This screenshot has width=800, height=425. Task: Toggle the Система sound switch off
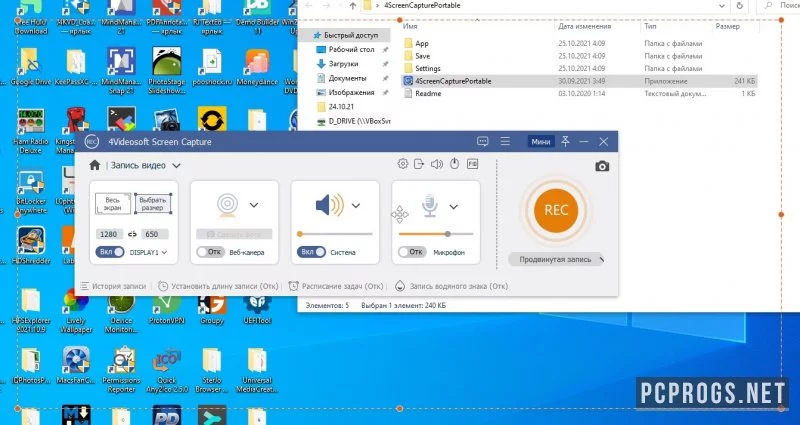311,252
